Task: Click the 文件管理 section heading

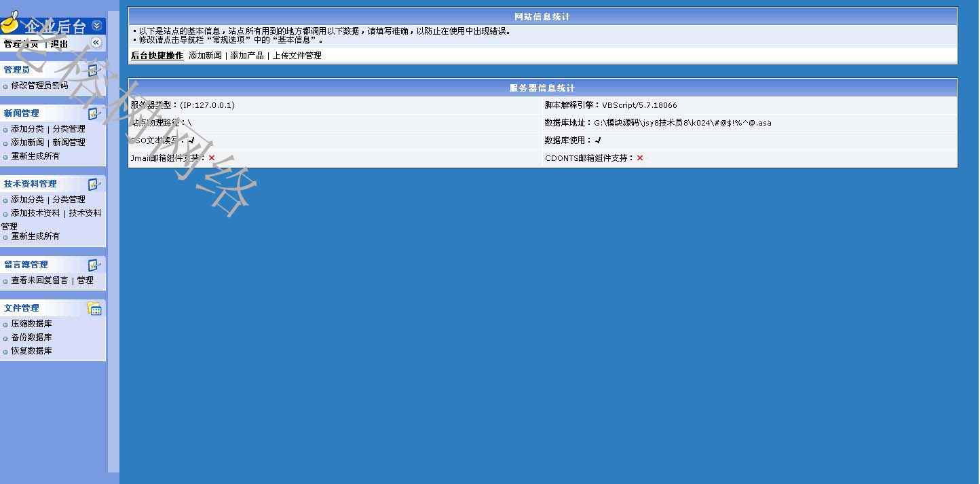Action: pos(21,308)
